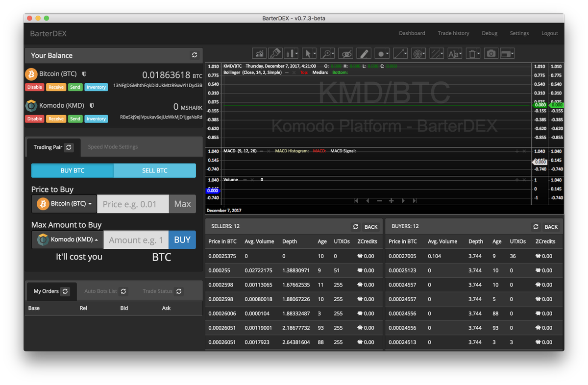Refresh the My Orders list
Screen dimensions: 588x385
coord(65,291)
